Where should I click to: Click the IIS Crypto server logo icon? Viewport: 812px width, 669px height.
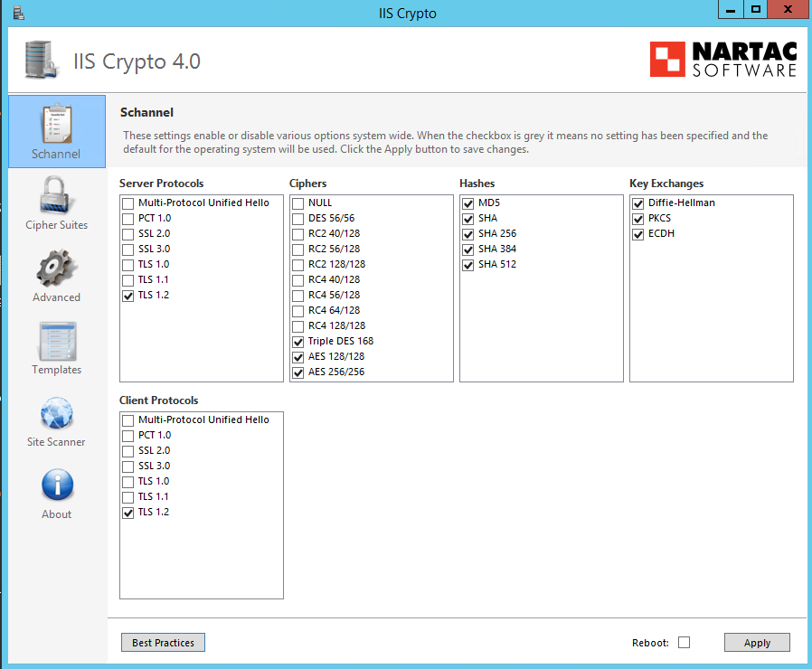coord(42,60)
